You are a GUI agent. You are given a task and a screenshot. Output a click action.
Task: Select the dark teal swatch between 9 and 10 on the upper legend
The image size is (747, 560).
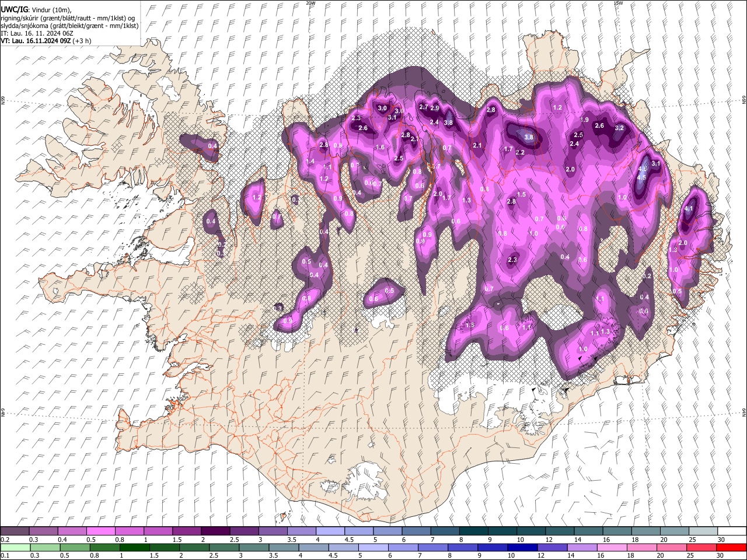pos(502,531)
